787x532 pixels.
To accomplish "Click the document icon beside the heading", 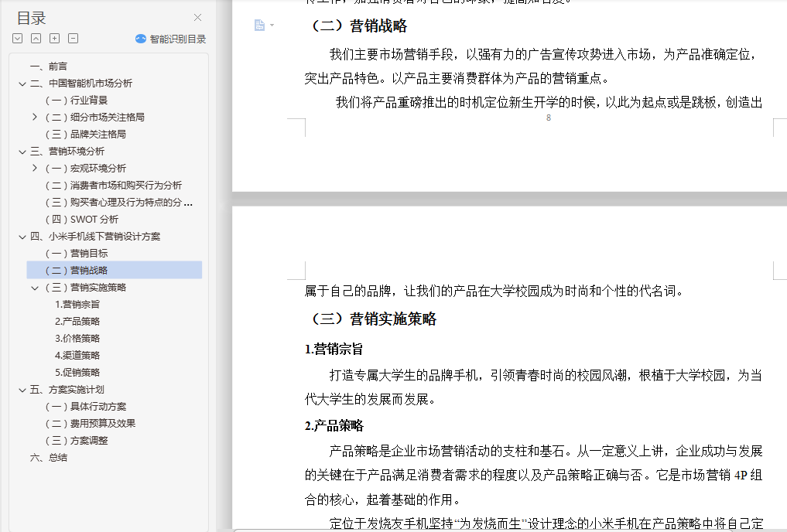I will pos(259,25).
